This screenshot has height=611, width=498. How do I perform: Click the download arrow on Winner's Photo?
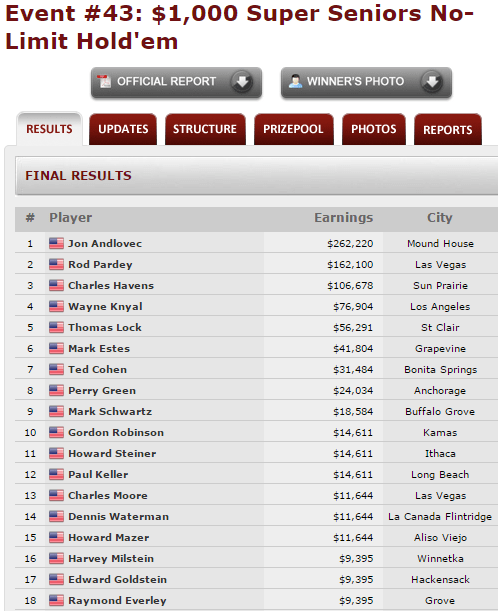(x=432, y=81)
